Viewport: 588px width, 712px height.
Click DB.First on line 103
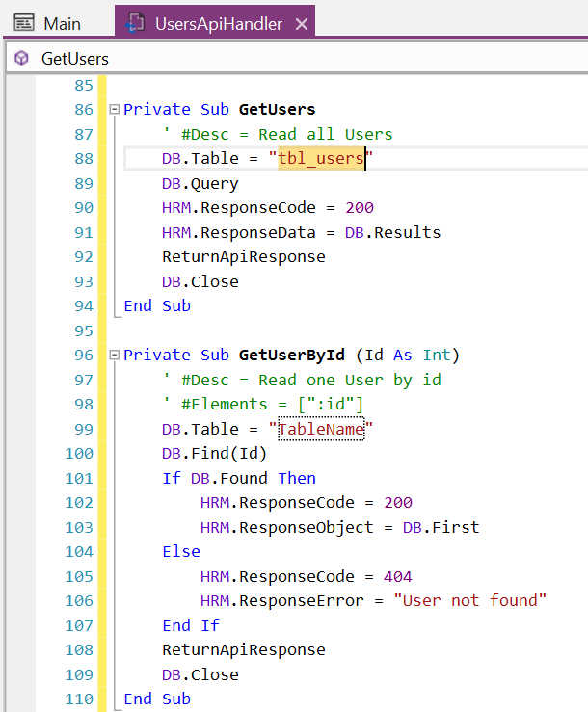(x=441, y=527)
